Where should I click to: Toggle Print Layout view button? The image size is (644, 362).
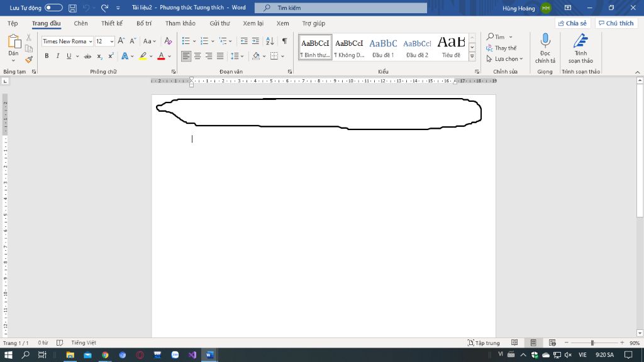tap(533, 343)
